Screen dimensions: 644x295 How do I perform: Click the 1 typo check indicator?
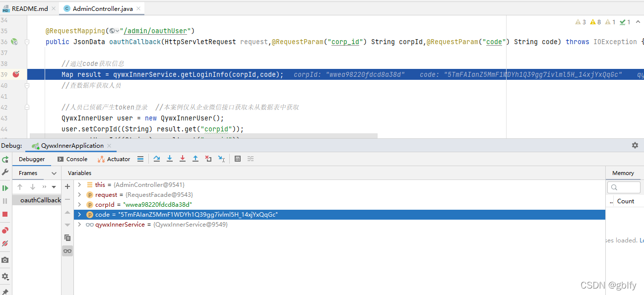[x=625, y=22]
